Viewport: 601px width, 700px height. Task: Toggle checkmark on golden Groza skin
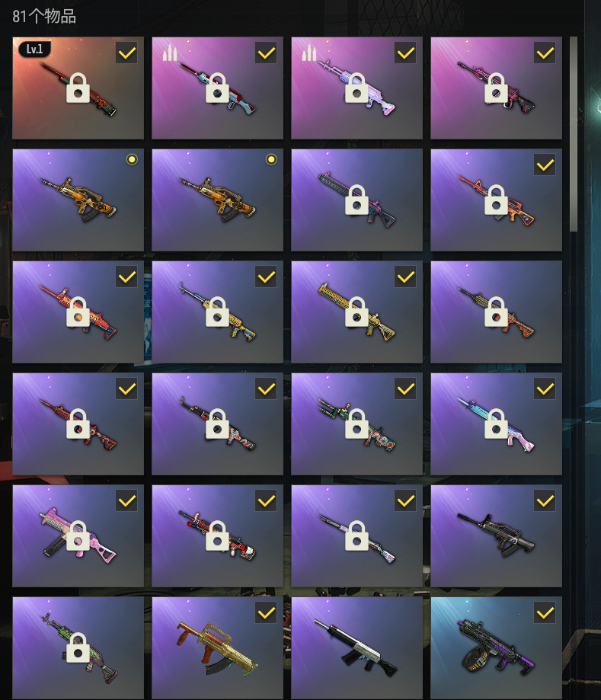pos(266,612)
